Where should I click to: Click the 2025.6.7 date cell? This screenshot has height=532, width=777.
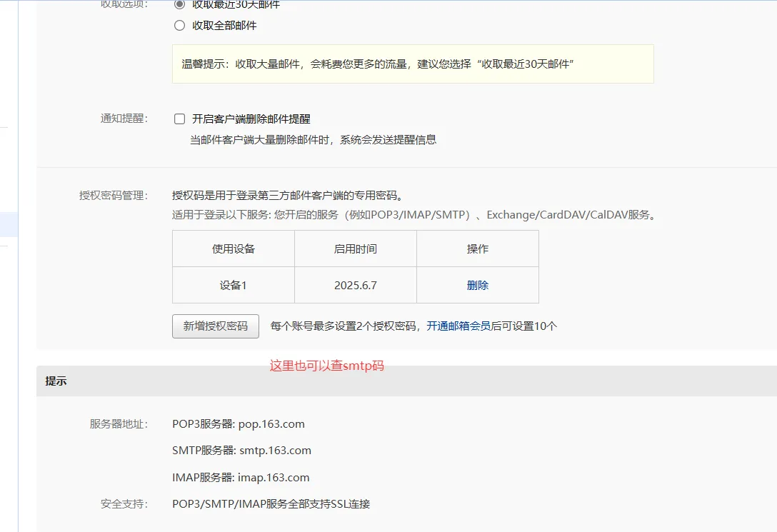click(355, 285)
